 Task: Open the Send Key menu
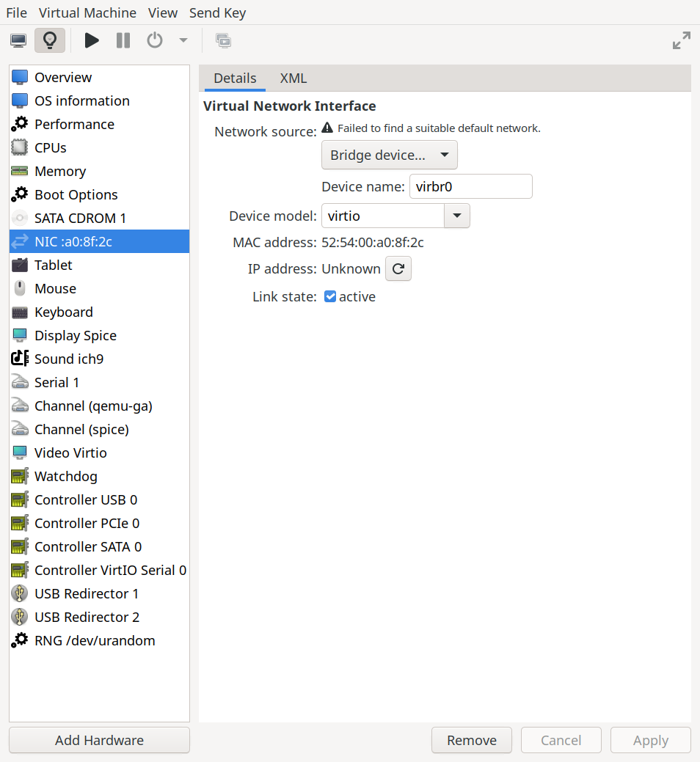[217, 12]
